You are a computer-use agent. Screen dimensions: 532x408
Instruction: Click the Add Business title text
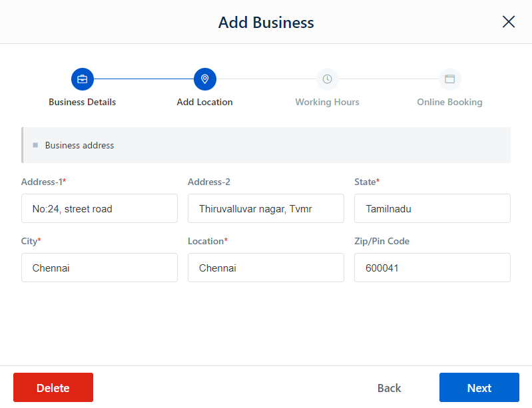[x=266, y=23]
